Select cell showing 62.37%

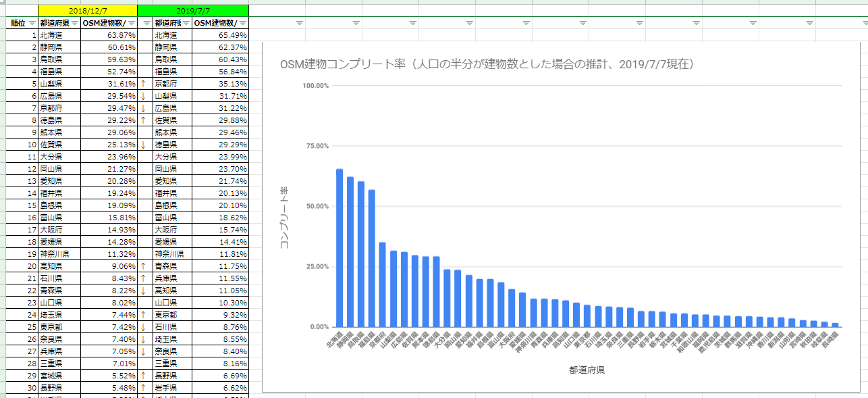220,47
